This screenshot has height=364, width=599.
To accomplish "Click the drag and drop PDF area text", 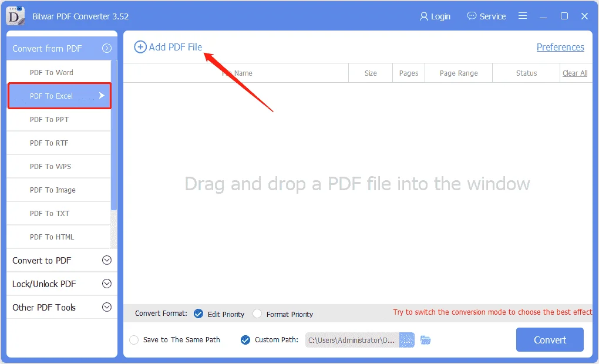I will click(x=357, y=184).
